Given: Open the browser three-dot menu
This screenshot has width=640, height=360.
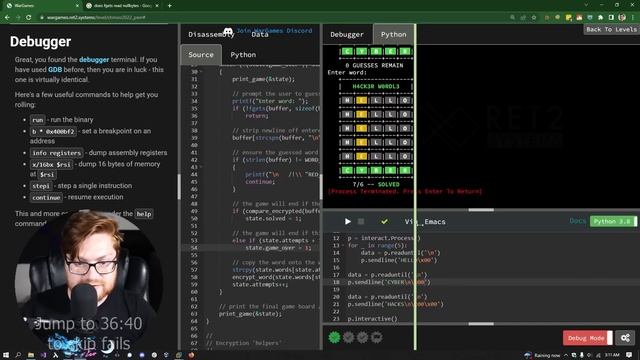Looking at the screenshot, I should (x=633, y=18).
